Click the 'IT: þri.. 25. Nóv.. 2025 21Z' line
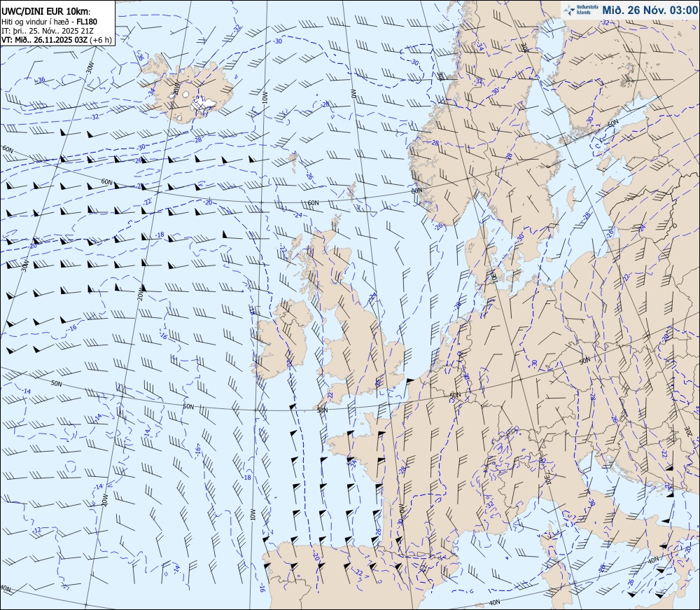Screen dimensions: 700x610 48,31
